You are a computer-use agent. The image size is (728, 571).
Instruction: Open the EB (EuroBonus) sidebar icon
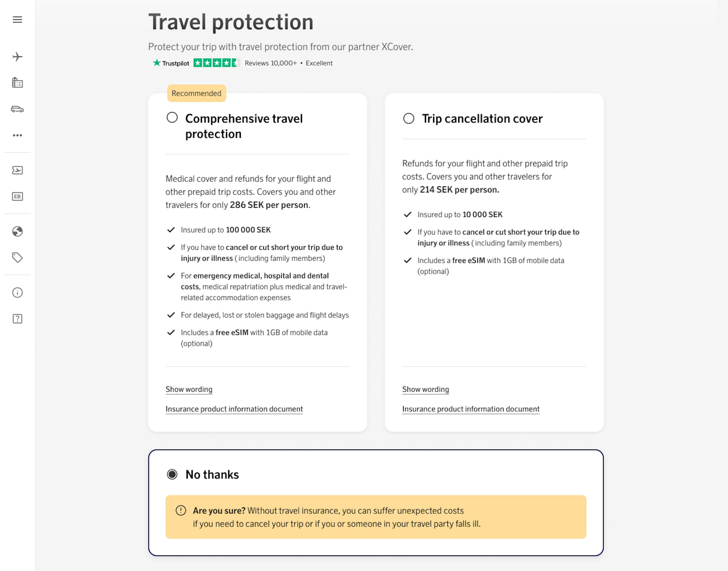[x=17, y=197]
